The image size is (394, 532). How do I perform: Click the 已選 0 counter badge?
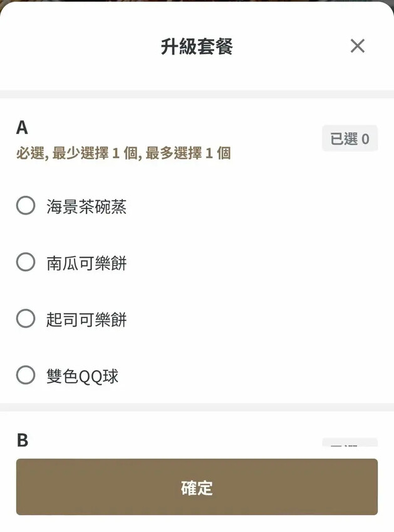(350, 138)
